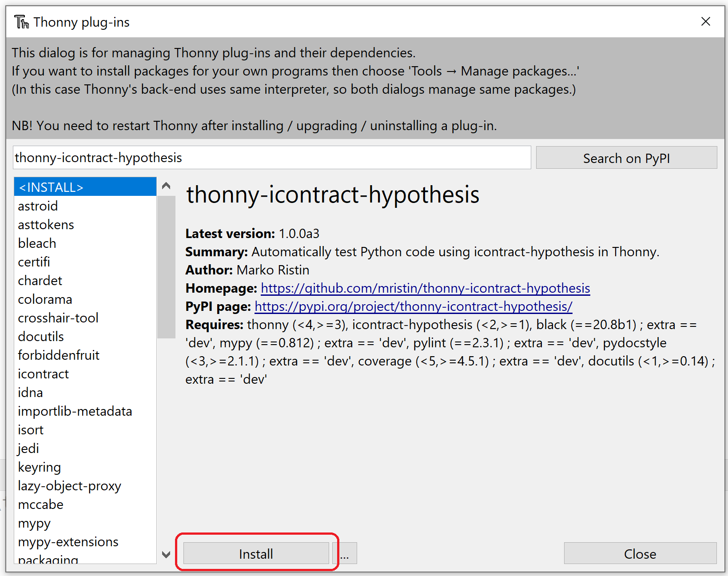Search on PyPI for the package
The height and width of the screenshot is (576, 728).
point(626,158)
